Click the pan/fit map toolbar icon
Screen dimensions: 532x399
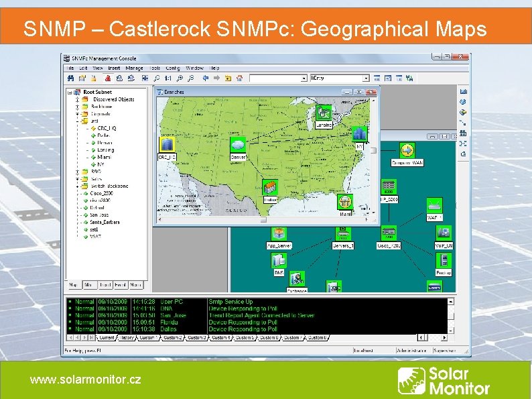(x=145, y=78)
